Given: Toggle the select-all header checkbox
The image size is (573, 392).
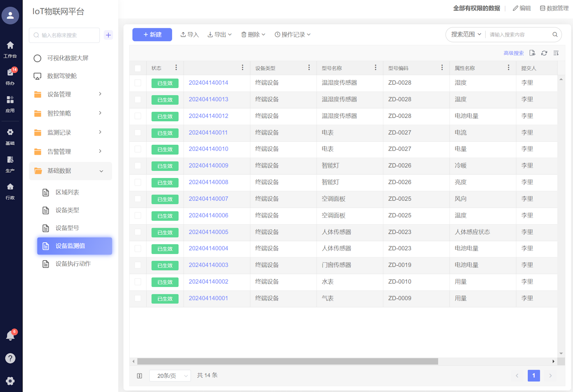Looking at the screenshot, I should (x=138, y=68).
